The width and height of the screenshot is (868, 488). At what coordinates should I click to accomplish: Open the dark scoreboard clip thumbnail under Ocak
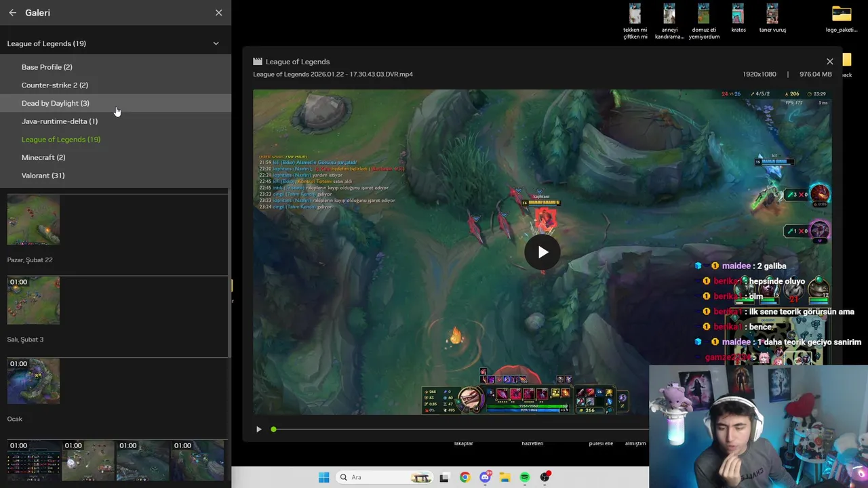pos(34,461)
